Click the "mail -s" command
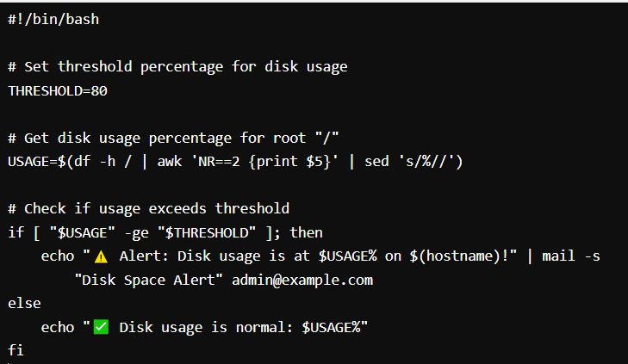 point(571,256)
